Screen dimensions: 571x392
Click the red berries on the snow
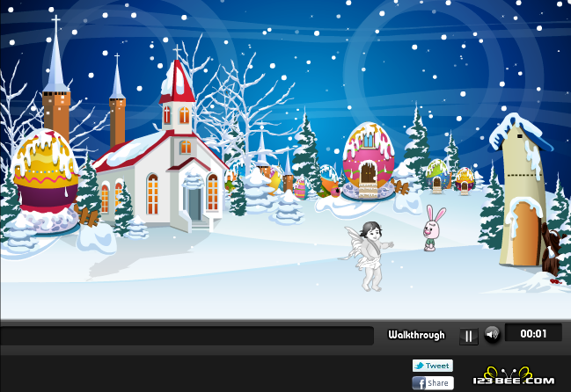point(555,281)
